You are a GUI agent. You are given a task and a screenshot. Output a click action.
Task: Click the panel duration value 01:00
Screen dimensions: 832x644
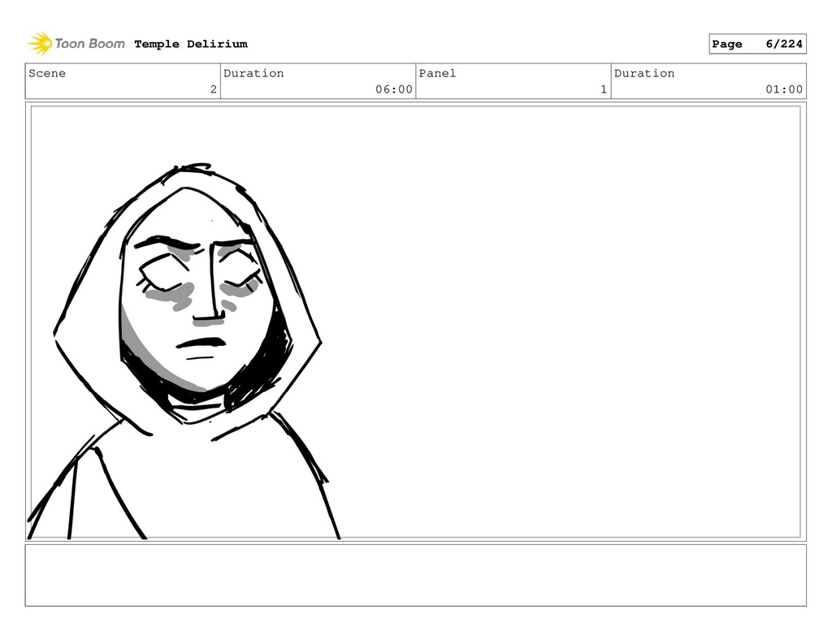pos(784,89)
